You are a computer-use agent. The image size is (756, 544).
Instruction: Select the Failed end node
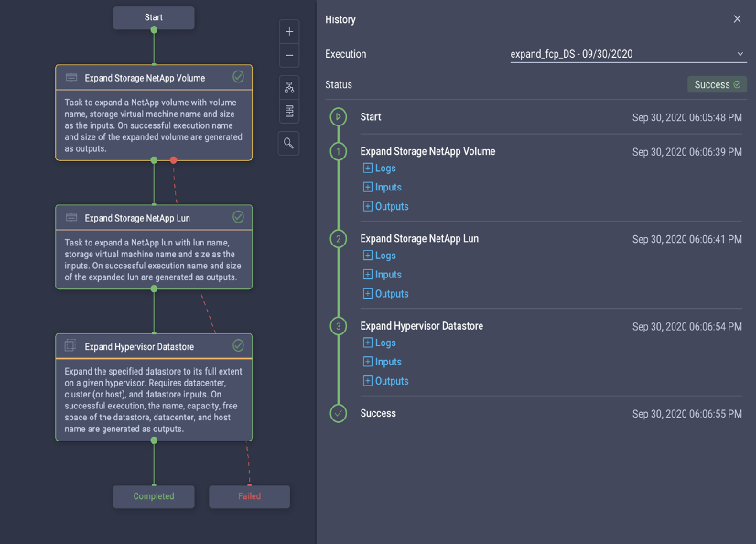point(249,496)
